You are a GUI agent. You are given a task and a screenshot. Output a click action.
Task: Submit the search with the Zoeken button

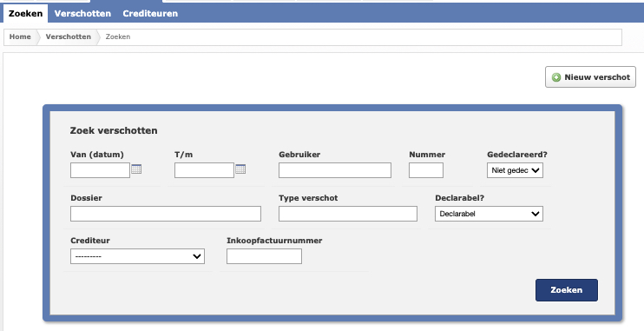coord(567,290)
